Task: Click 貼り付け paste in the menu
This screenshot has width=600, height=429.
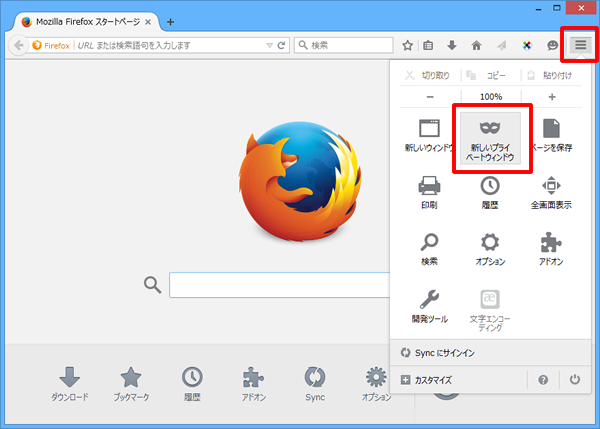Action: pyautogui.click(x=551, y=75)
